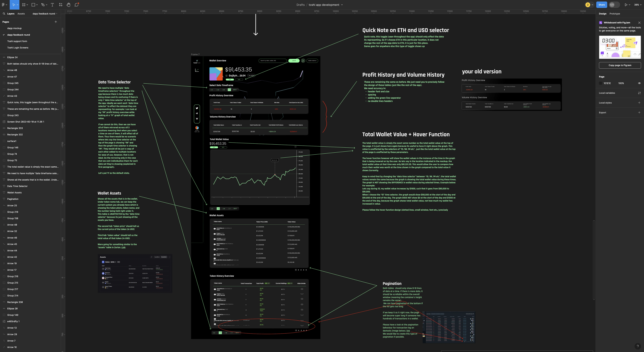The height and width of the screenshot is (352, 644).
Task: Dismiss the Whiteboard with FigJam promo
Action: 639,23
